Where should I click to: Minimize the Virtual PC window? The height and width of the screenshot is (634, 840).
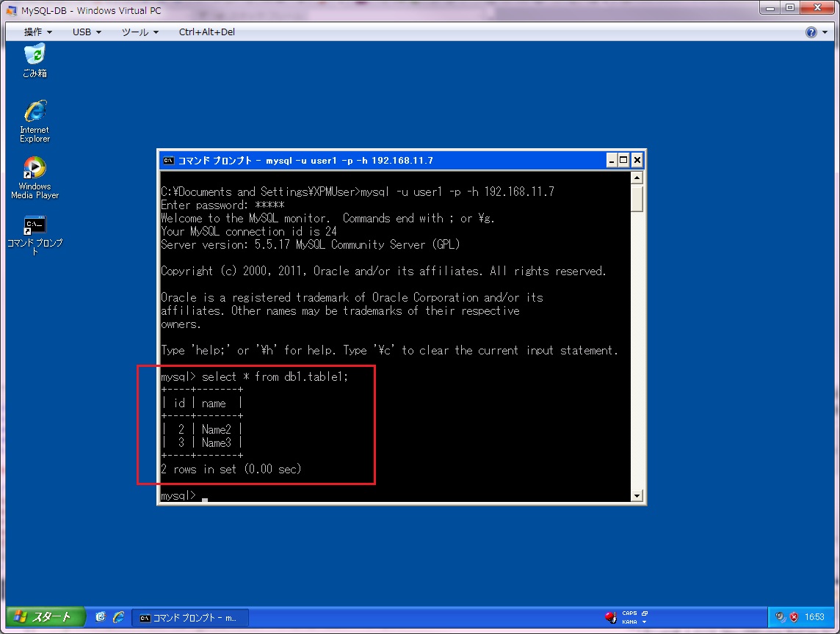click(x=770, y=8)
